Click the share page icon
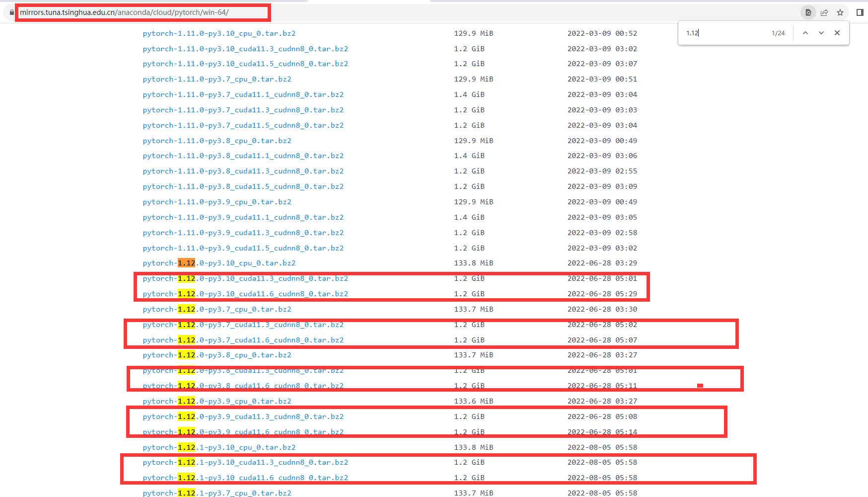The width and height of the screenshot is (868, 497). (x=824, y=12)
